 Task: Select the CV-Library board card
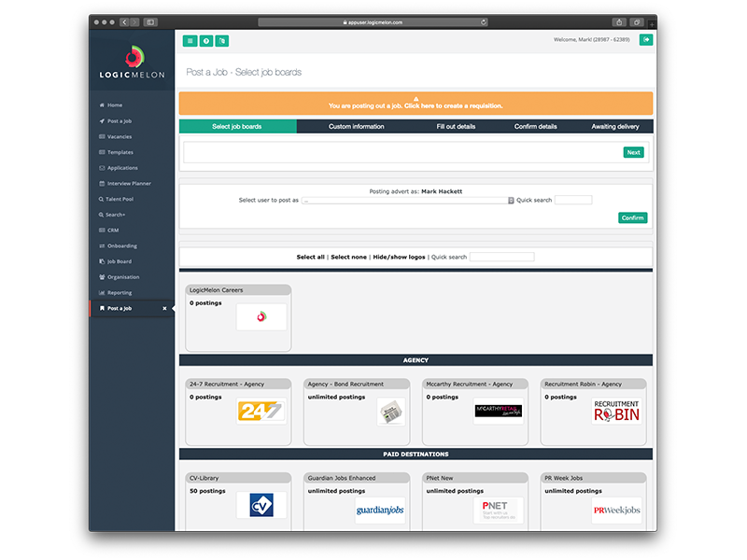[238, 501]
